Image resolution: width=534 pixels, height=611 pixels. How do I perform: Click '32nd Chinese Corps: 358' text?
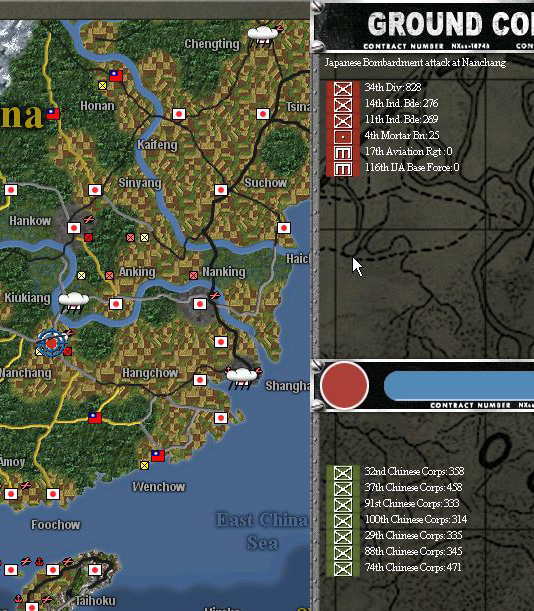point(414,471)
